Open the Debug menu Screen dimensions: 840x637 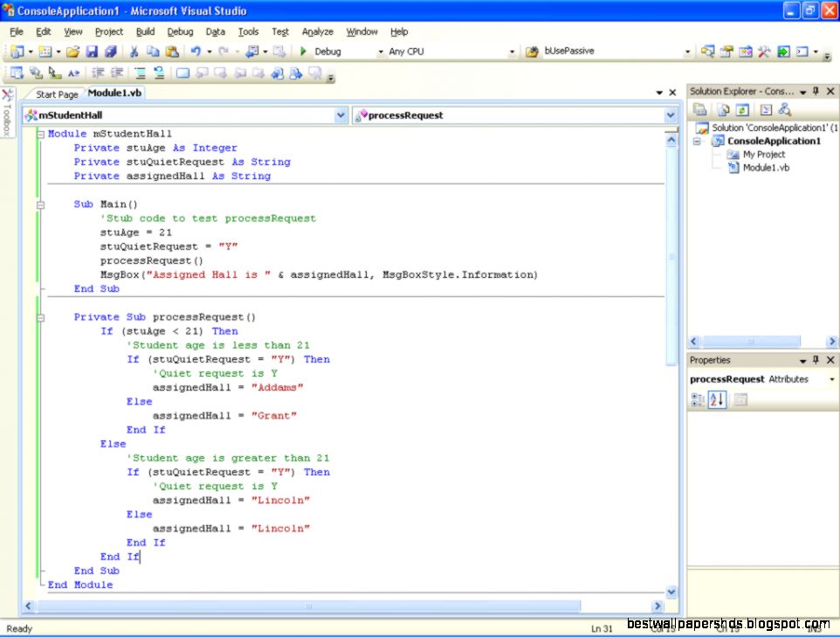pos(180,31)
